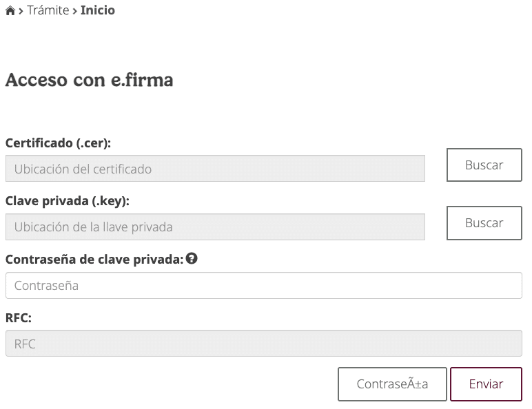The image size is (532, 409).
Task: Focus the Ubicación del certificado field
Action: click(215, 169)
